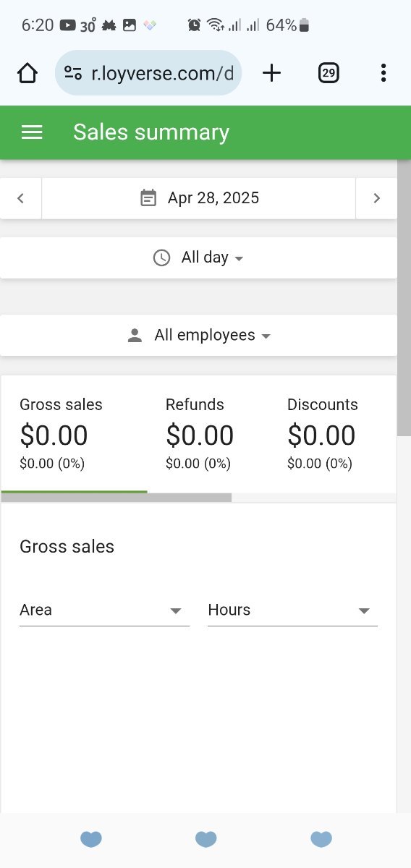Tap the middle heart icon at bottom
This screenshot has width=411, height=868.
pyautogui.click(x=206, y=839)
